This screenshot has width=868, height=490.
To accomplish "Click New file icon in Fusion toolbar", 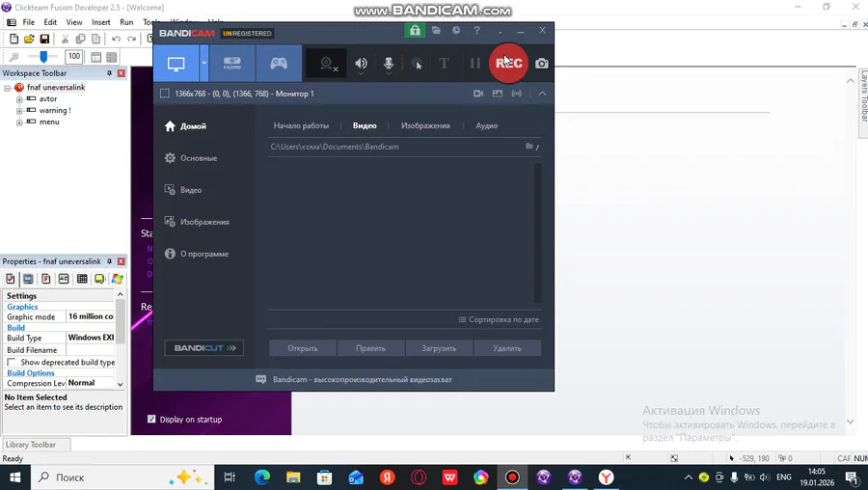I will click(14, 39).
